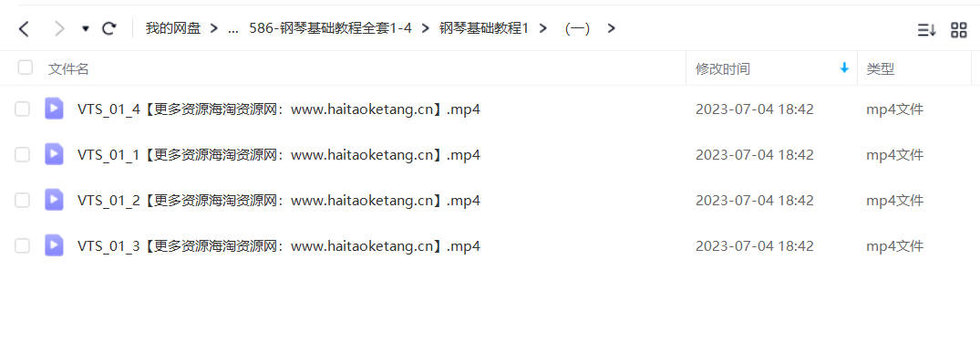Image resolution: width=980 pixels, height=364 pixels.
Task: Expand chevron after 586-钢琴基础教程全套1-4
Action: coord(426,28)
